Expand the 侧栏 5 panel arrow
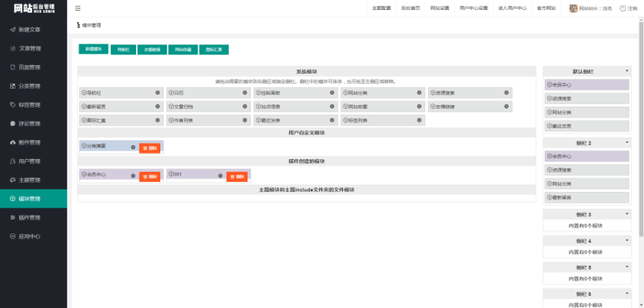 (627, 267)
